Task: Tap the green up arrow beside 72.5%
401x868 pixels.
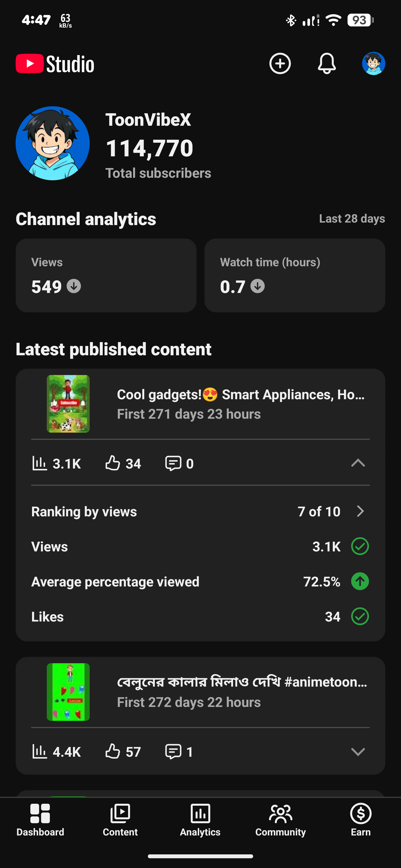Action: tap(360, 581)
